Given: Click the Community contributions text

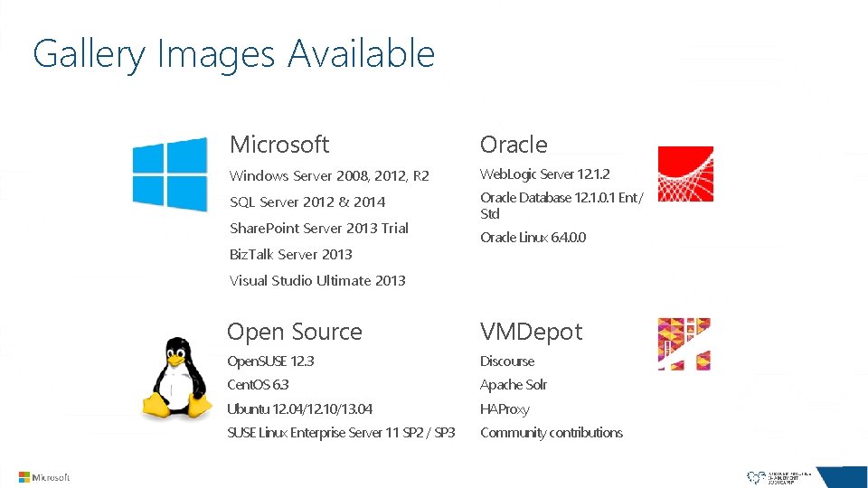Looking at the screenshot, I should click(551, 432).
